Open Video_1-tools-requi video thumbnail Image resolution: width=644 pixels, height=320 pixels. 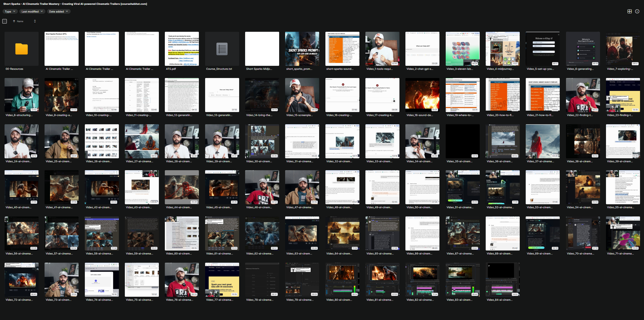pos(382,49)
